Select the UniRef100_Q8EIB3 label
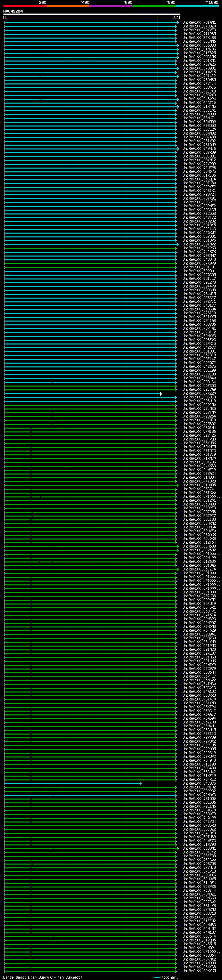 [199, 520]
